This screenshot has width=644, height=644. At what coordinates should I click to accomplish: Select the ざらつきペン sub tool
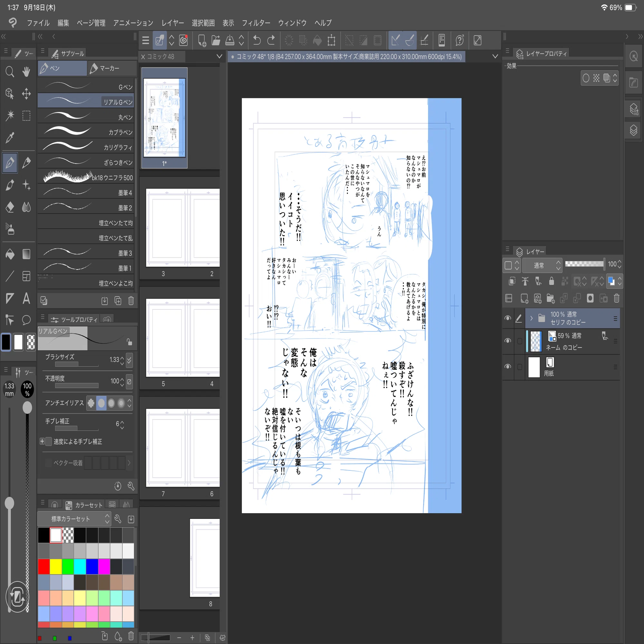pyautogui.click(x=86, y=162)
